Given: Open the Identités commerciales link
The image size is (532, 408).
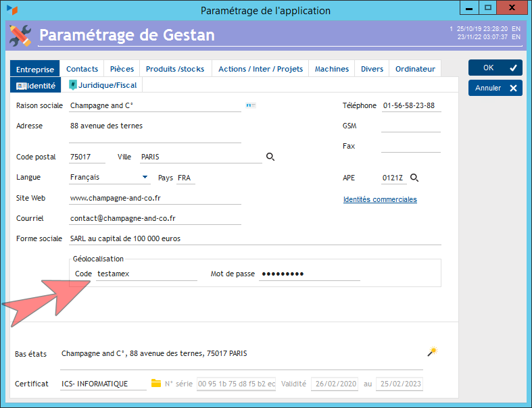Looking at the screenshot, I should [380, 199].
